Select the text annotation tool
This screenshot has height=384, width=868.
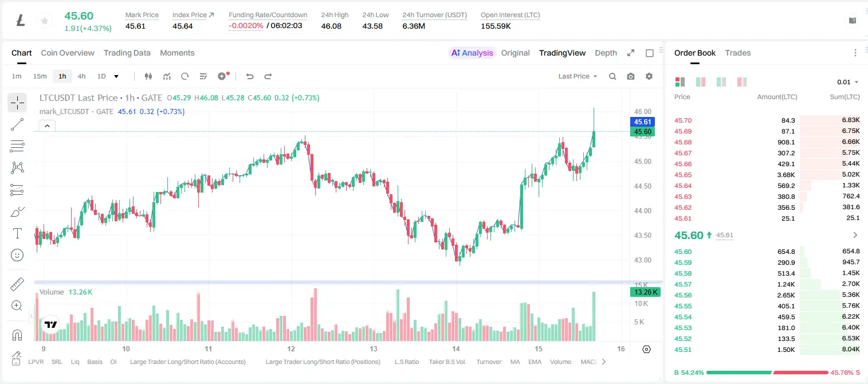(17, 233)
